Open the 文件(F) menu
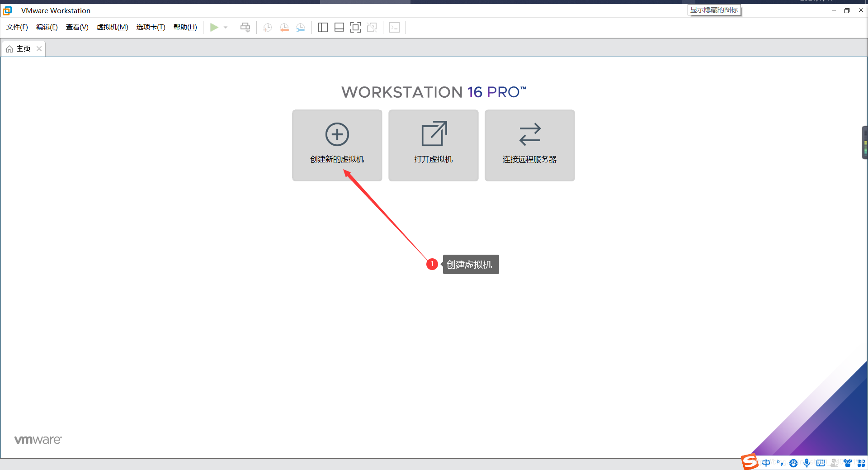 (17, 27)
